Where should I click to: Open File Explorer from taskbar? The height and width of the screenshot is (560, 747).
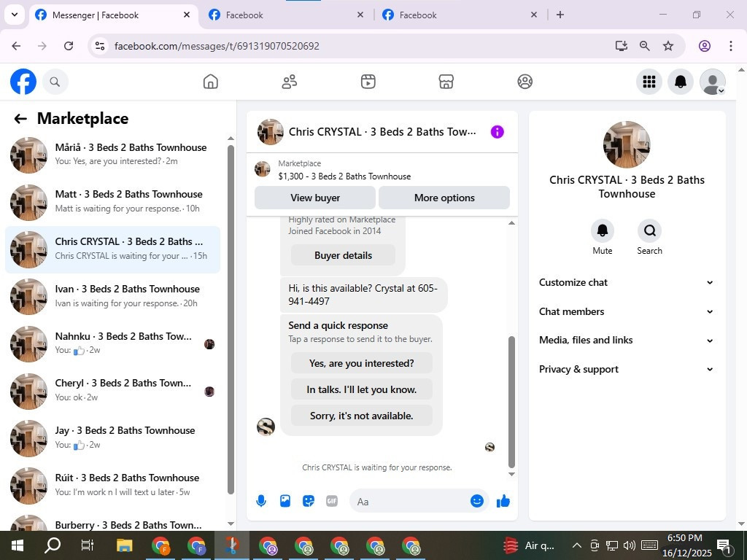[125, 545]
